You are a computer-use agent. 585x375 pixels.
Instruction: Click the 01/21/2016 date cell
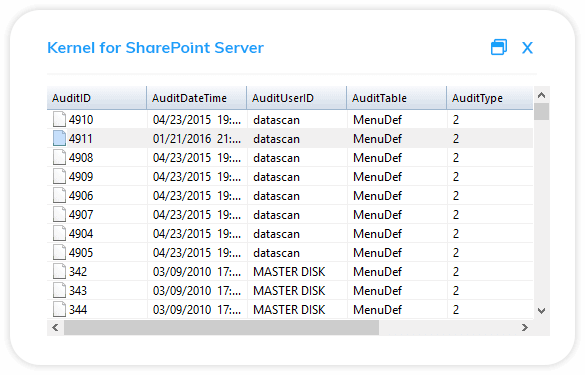coord(197,139)
